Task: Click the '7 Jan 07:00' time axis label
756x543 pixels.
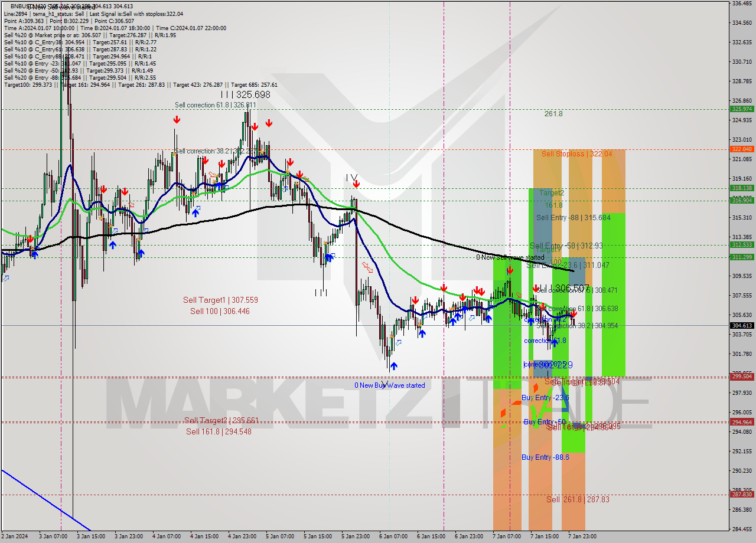Action: coord(507,537)
